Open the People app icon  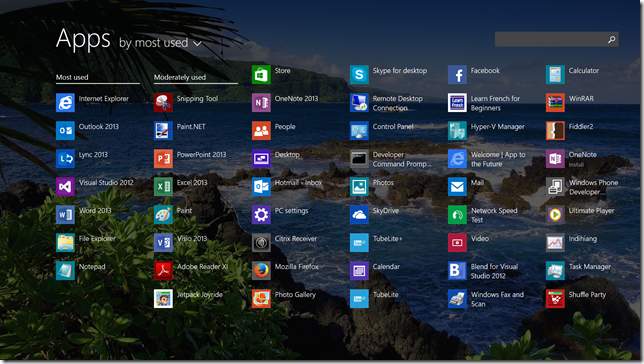click(x=261, y=131)
